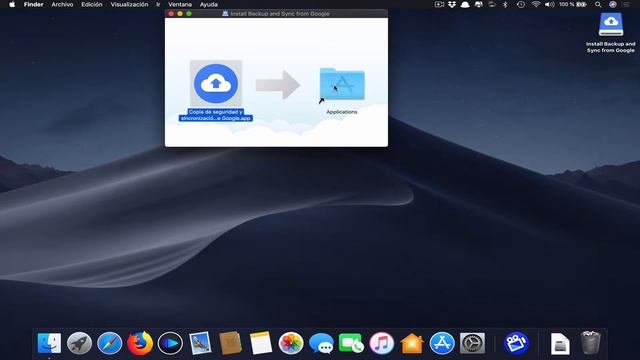The height and width of the screenshot is (360, 640).
Task: Open Messages in the Dock
Action: point(321,343)
